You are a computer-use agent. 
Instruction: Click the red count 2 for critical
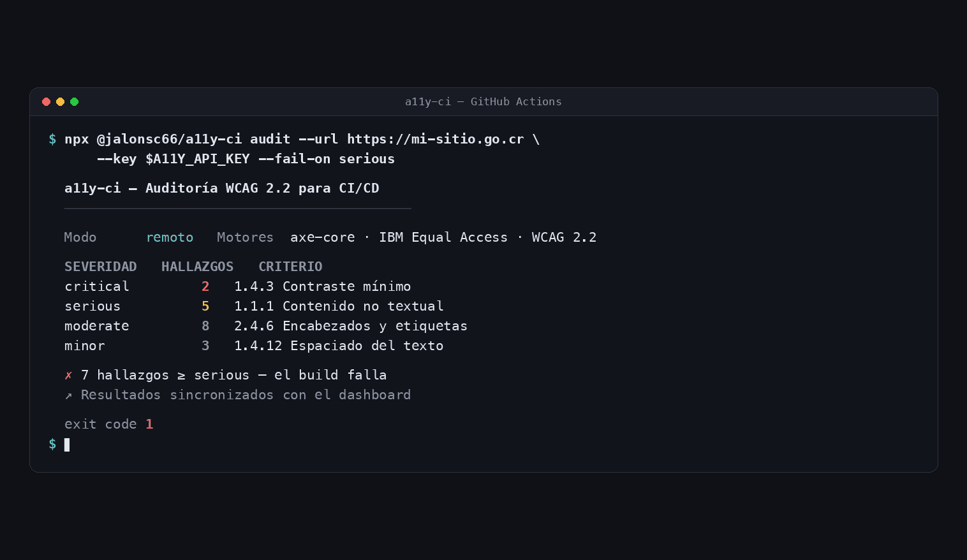(x=205, y=286)
